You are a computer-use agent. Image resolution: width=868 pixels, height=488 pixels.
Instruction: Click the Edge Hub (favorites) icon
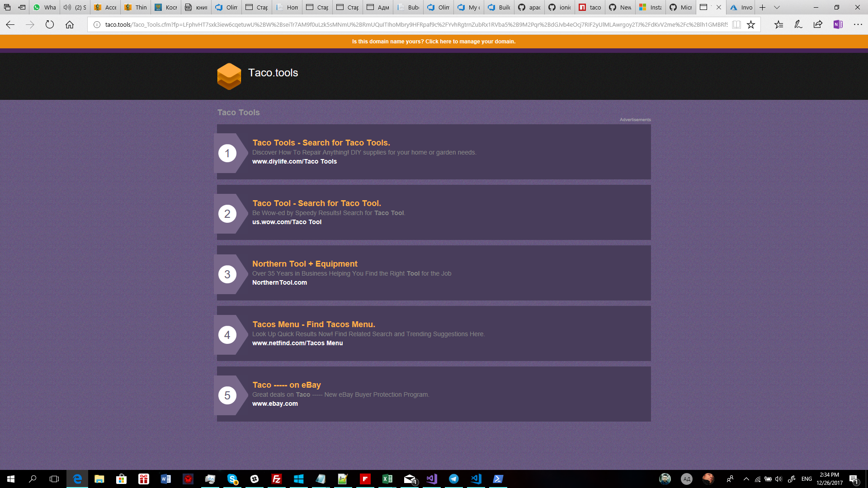pyautogui.click(x=778, y=24)
